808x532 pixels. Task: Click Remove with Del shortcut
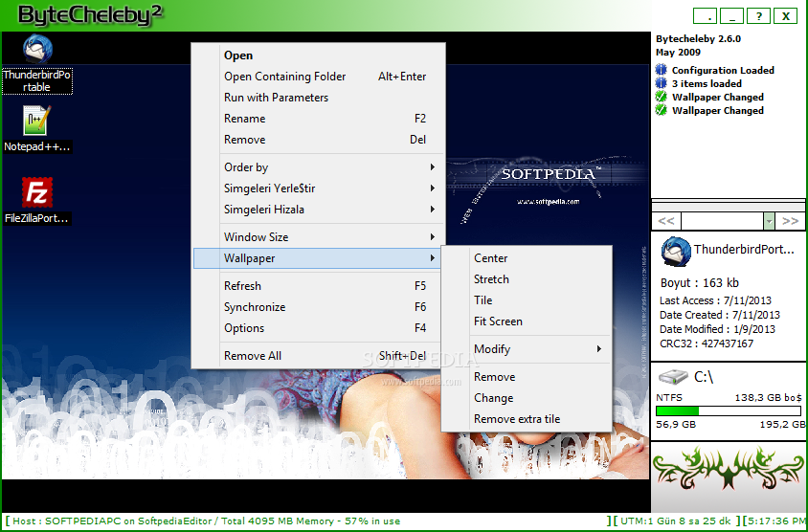[x=318, y=140]
